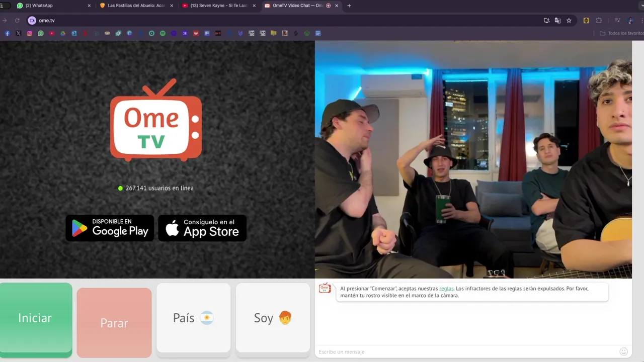This screenshot has height=362, width=644.
Task: Switch to Seven Kayne YouTube tab
Action: click(219, 6)
